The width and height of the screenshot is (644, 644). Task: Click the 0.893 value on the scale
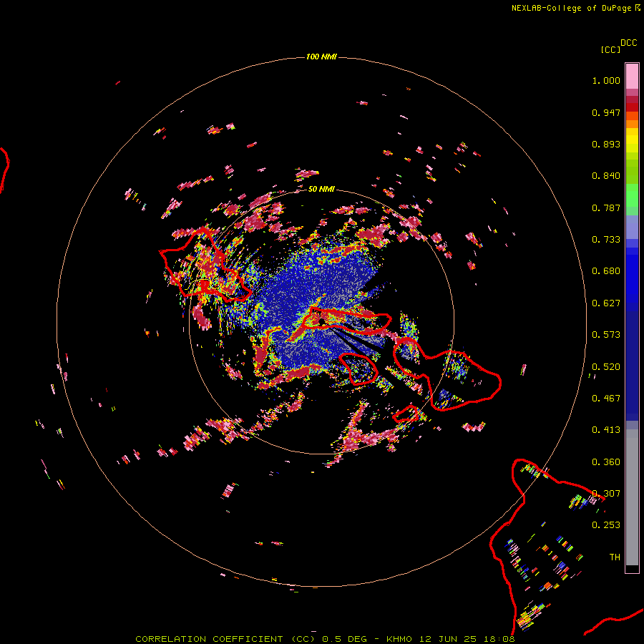[x=606, y=144]
